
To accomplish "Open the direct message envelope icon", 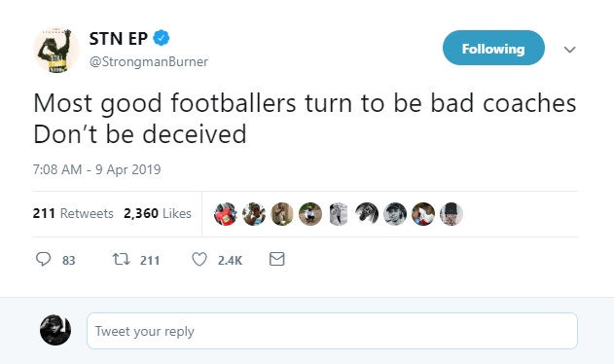I will (x=277, y=259).
